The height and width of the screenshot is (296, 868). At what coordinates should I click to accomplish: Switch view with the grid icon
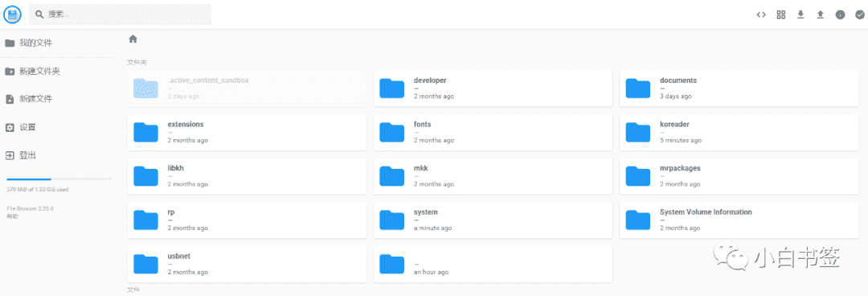tap(781, 15)
